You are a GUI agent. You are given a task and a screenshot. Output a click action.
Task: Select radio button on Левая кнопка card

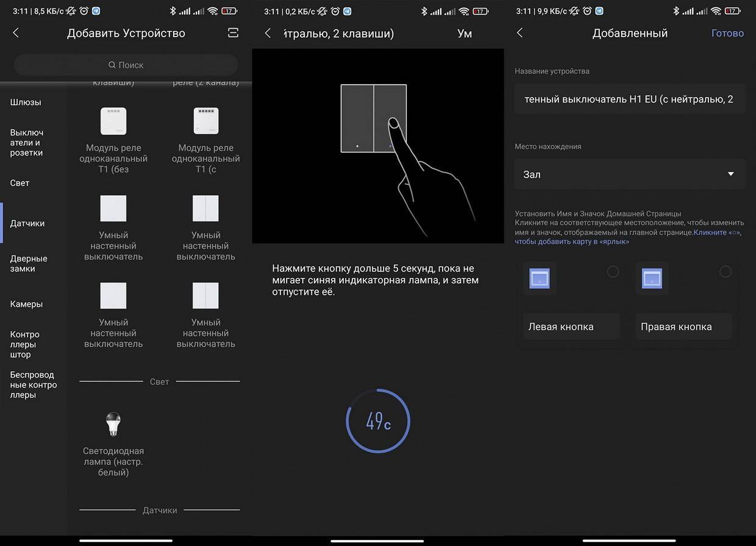coord(613,271)
